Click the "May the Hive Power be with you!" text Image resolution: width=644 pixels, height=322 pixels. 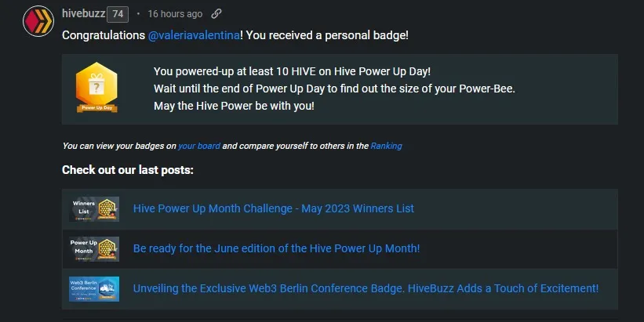click(x=234, y=105)
